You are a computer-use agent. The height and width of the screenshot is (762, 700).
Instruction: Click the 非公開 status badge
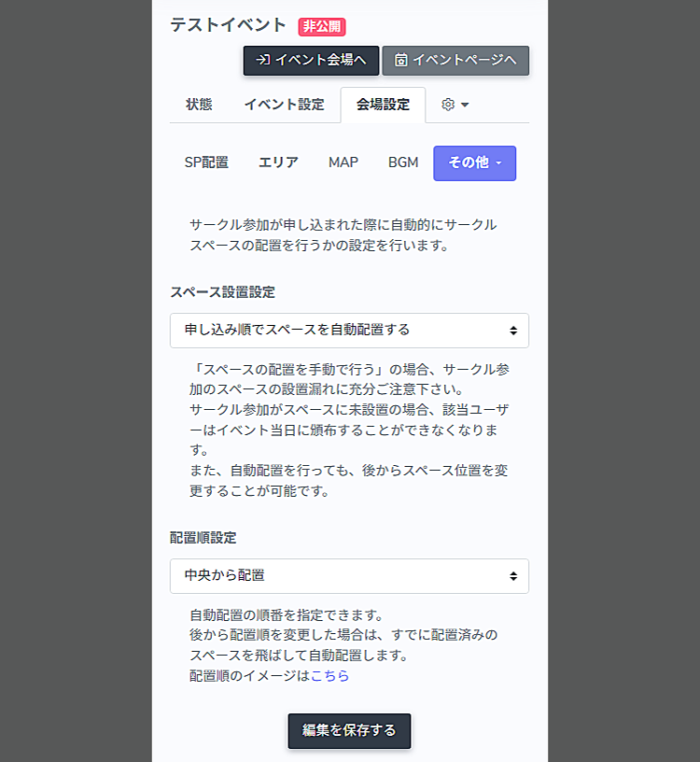(x=322, y=26)
